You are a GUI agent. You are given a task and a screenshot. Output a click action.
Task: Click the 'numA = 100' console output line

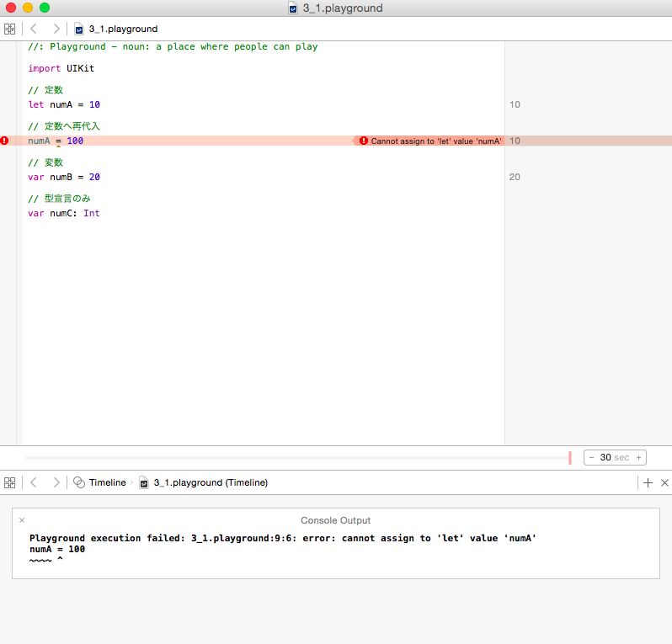(57, 550)
